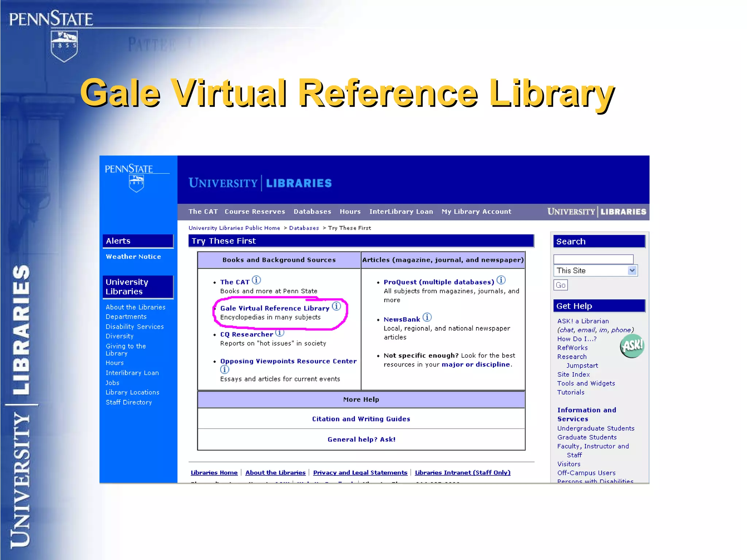Open CQ Researcher link
The height and width of the screenshot is (560, 747).
pos(247,335)
